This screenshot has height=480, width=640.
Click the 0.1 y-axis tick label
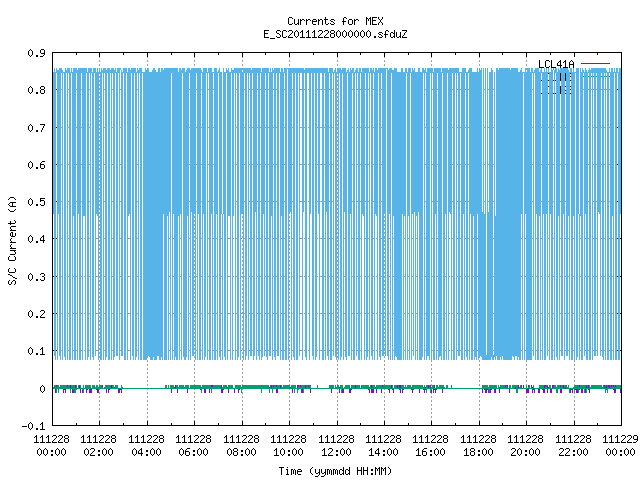(x=36, y=351)
